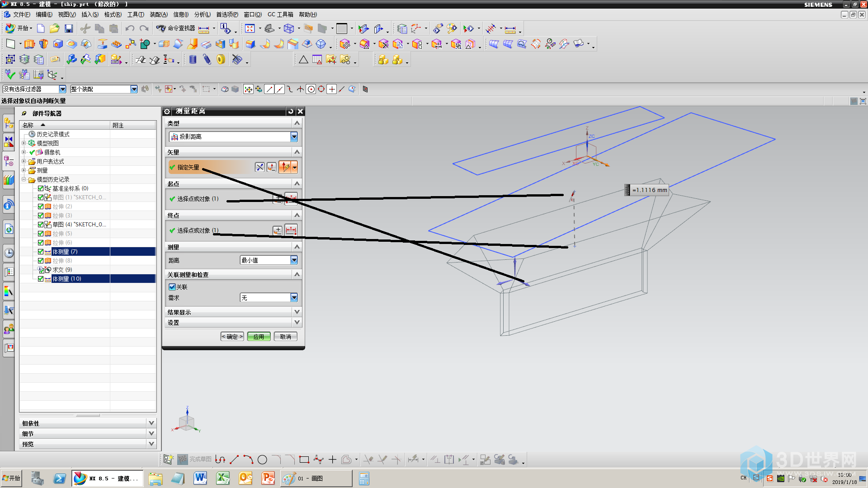
Task: Open the Command Finder (命令查找器)
Action: point(176,28)
